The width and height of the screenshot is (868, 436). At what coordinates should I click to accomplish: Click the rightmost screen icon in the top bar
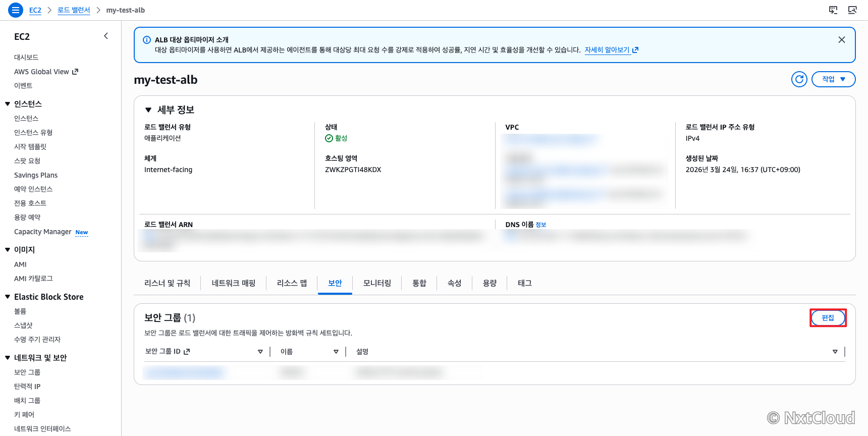(852, 10)
